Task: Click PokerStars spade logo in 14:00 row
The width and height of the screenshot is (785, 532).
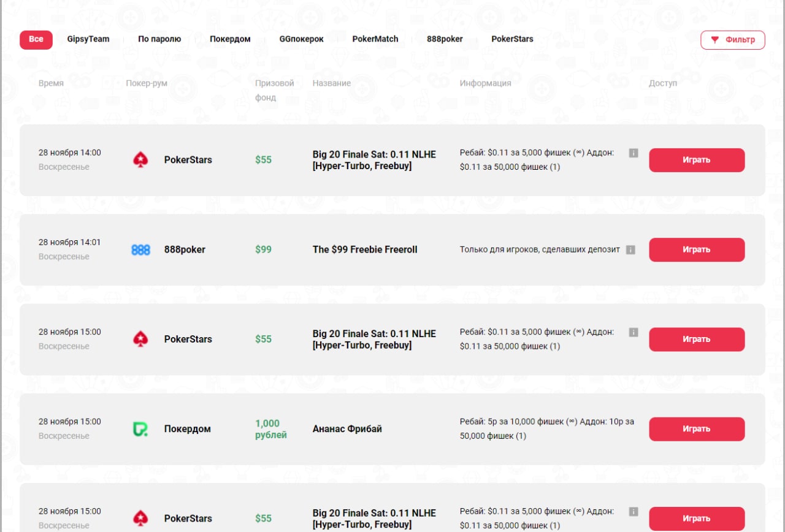Action: 140,160
